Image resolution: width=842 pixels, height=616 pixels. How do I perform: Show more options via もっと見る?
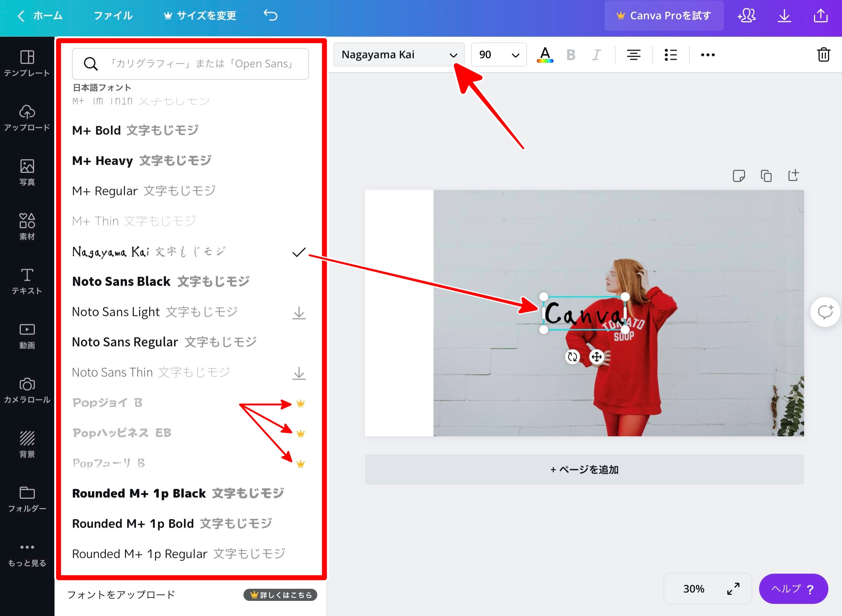[27, 555]
